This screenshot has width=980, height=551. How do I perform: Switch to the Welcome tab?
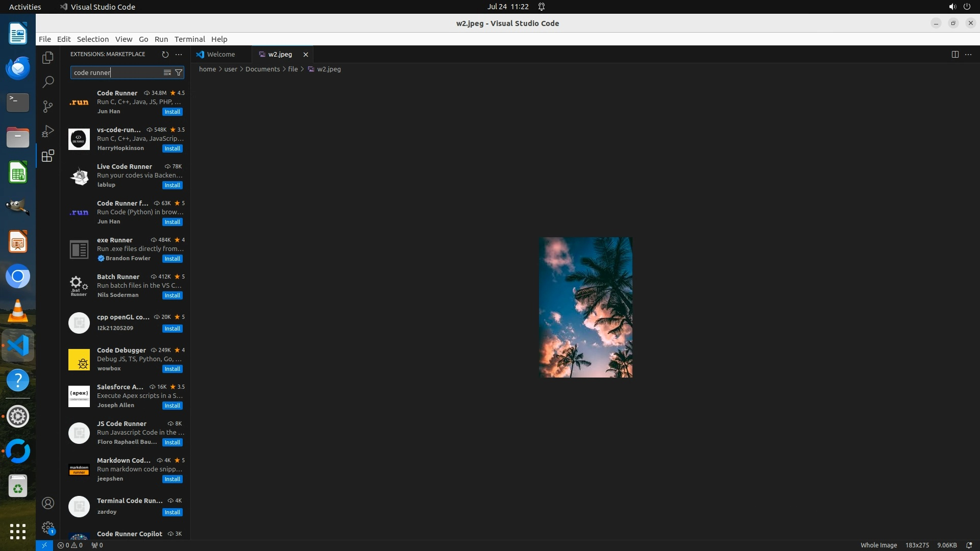pyautogui.click(x=221, y=54)
